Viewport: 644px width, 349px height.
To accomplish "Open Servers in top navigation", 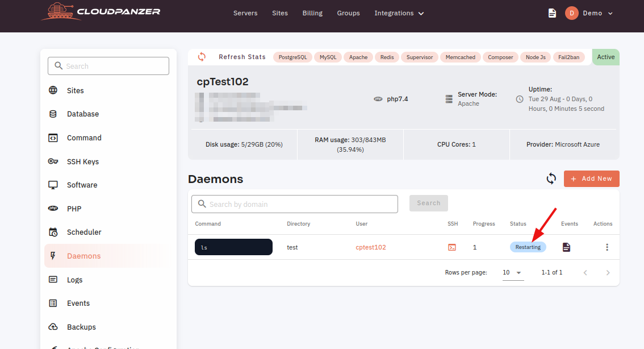I will pyautogui.click(x=245, y=13).
